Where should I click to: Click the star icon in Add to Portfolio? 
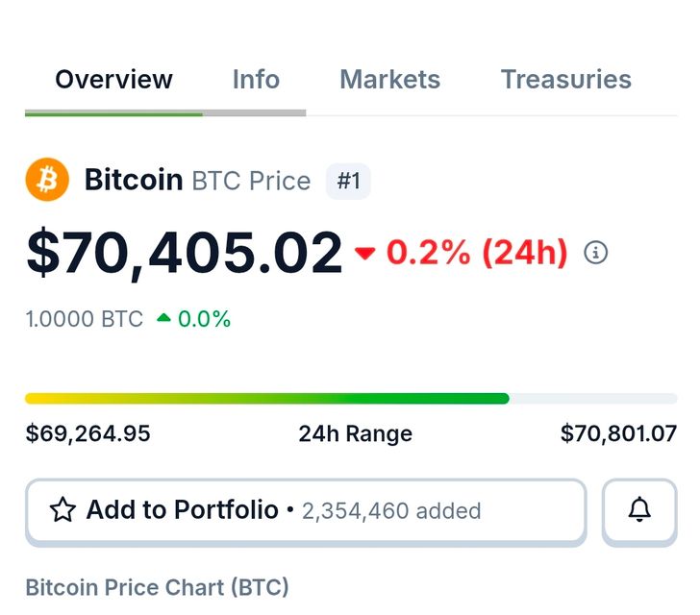(62, 510)
